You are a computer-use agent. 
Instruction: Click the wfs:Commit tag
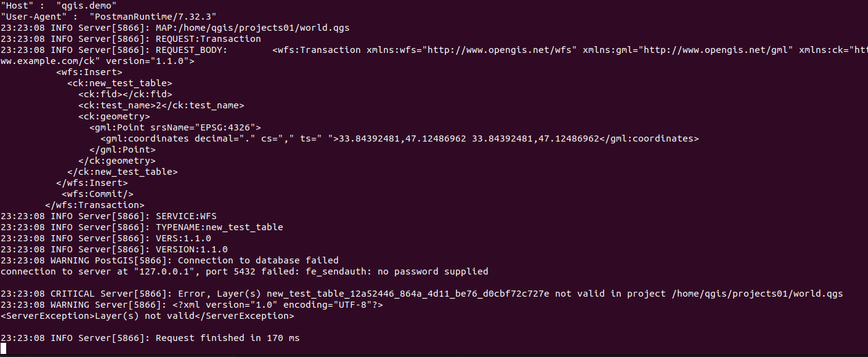[x=97, y=194]
